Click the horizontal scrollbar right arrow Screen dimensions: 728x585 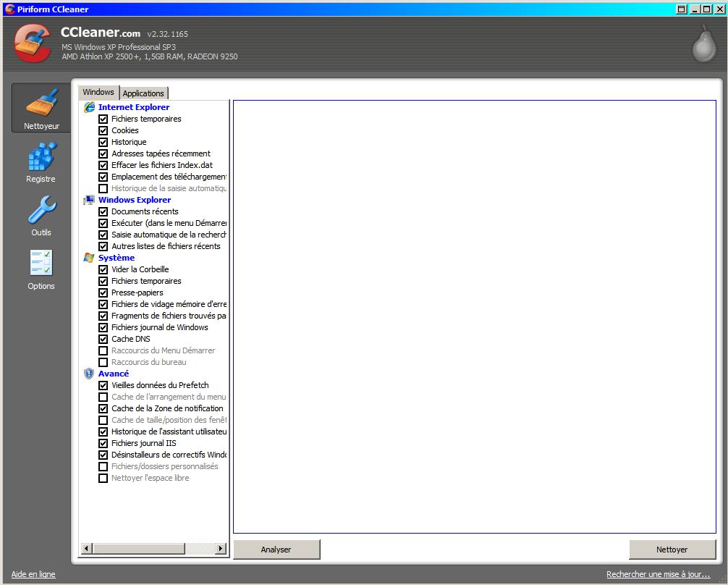[x=221, y=549]
